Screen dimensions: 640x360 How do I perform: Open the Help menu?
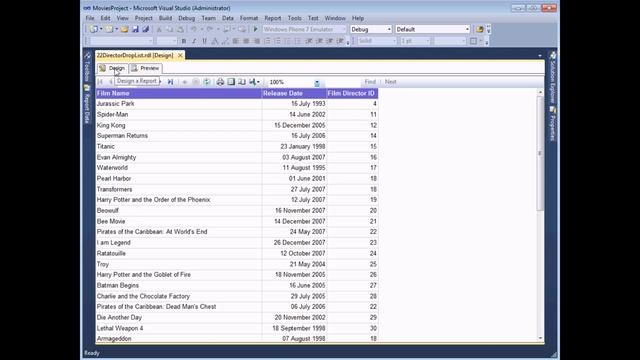point(358,18)
